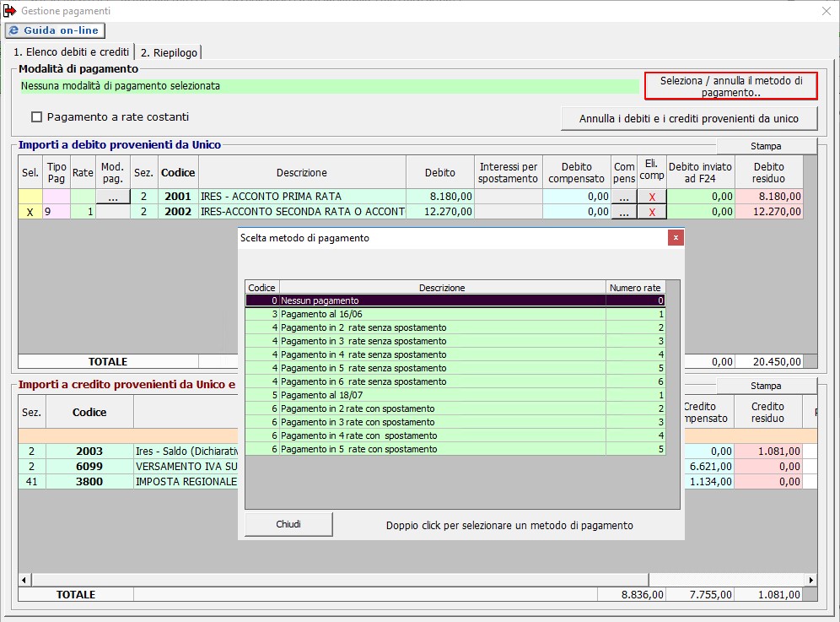Click debit amount 8.180,00 in Debito column
The image size is (840, 622).
point(440,197)
